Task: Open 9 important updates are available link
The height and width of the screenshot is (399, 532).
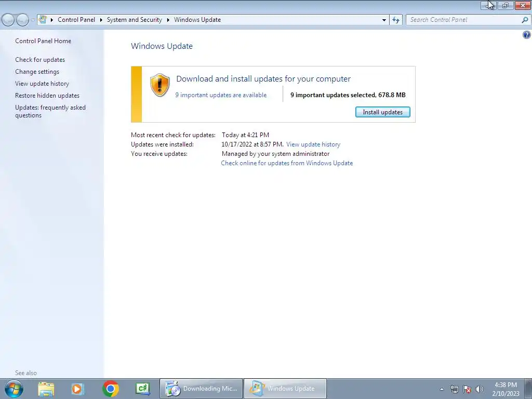Action: pos(221,95)
